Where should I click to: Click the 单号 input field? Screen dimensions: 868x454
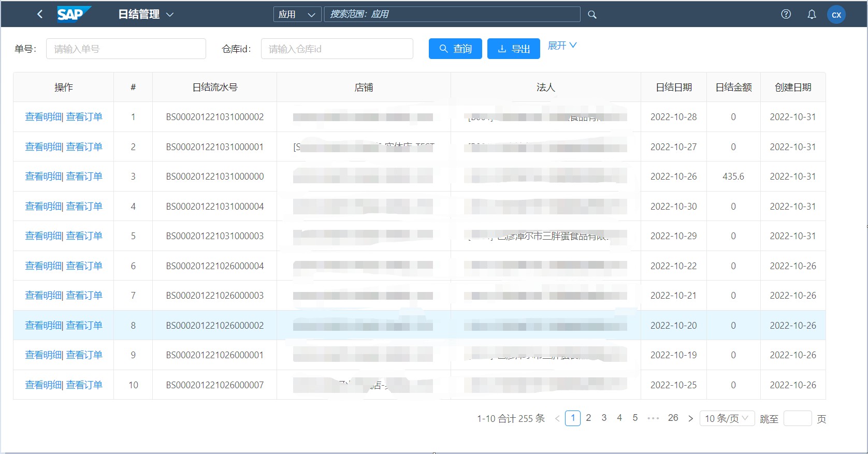pos(126,49)
